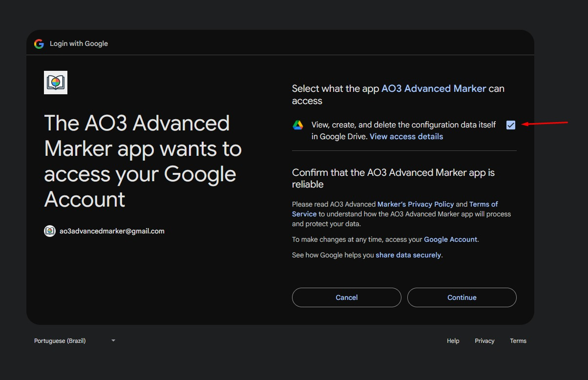
Task: Open the Privacy footer link
Action: (484, 341)
